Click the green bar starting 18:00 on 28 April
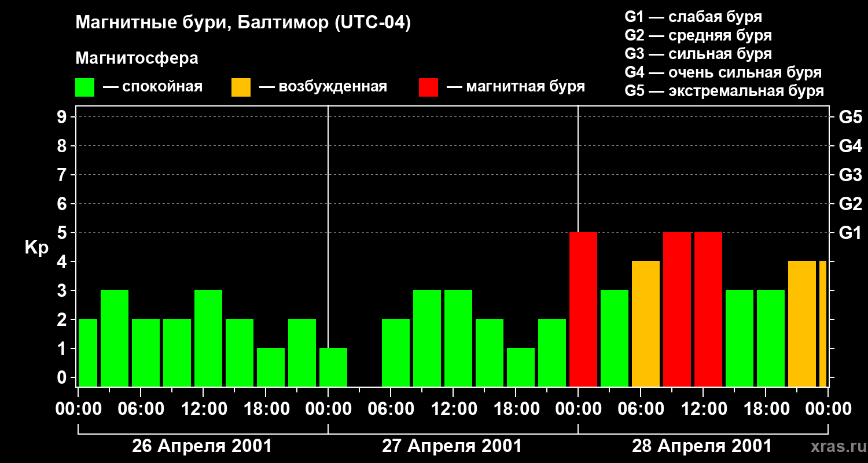The width and height of the screenshot is (868, 463). coord(771,339)
